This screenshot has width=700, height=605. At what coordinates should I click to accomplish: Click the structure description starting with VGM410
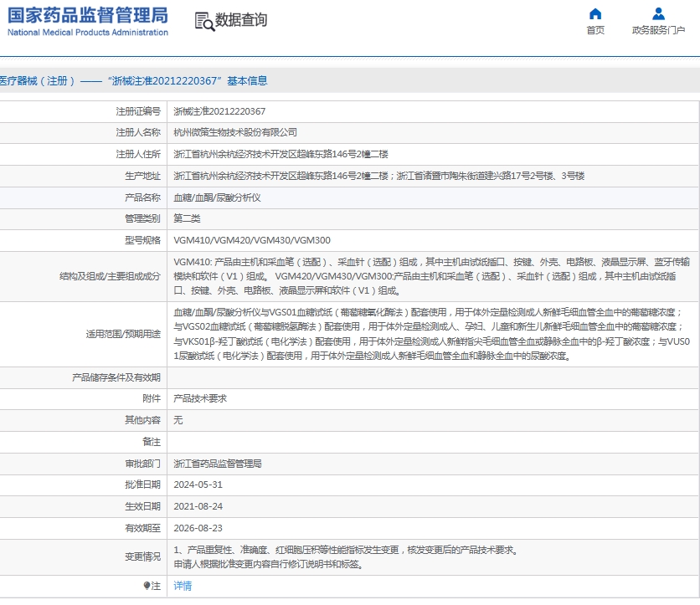[432, 276]
